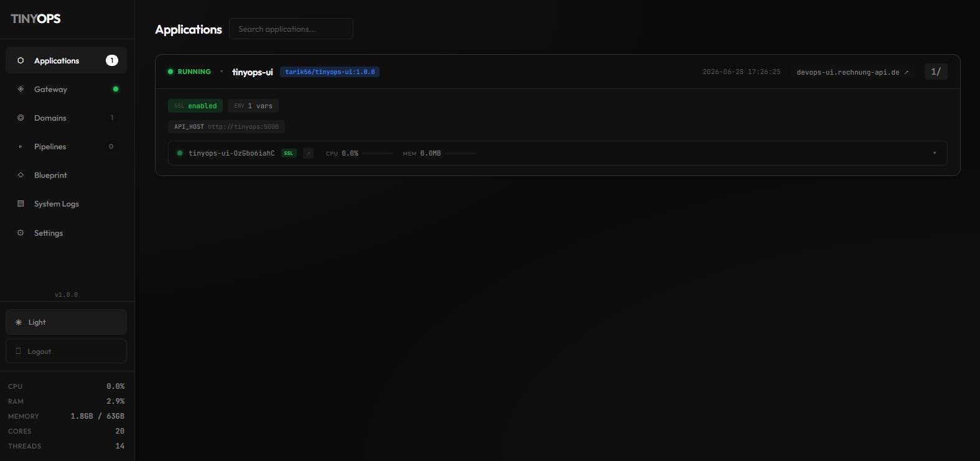
Task: Open the Applications section
Action: click(x=66, y=60)
